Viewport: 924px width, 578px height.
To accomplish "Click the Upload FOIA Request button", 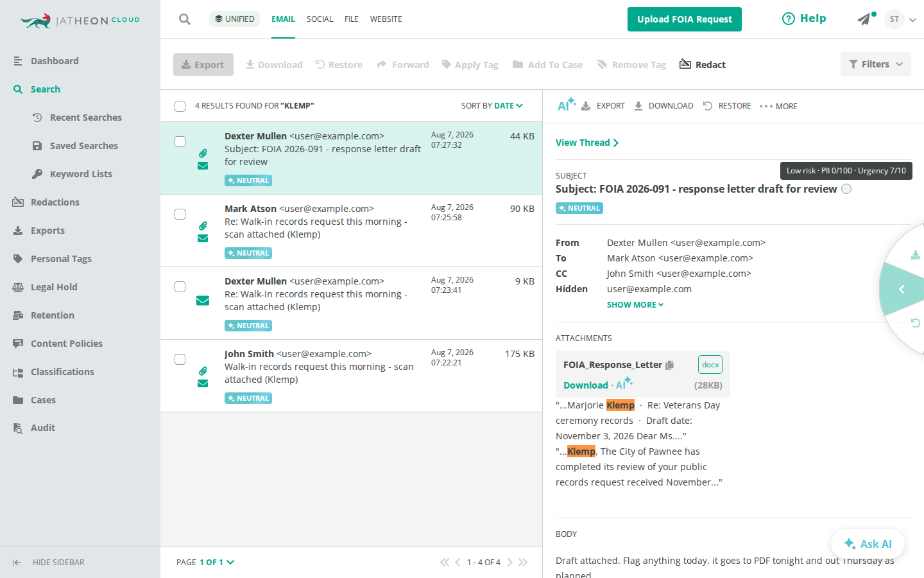I will pos(685,19).
